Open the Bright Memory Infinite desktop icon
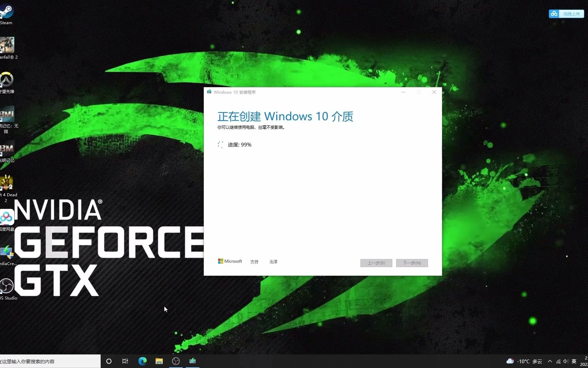 [x=7, y=120]
